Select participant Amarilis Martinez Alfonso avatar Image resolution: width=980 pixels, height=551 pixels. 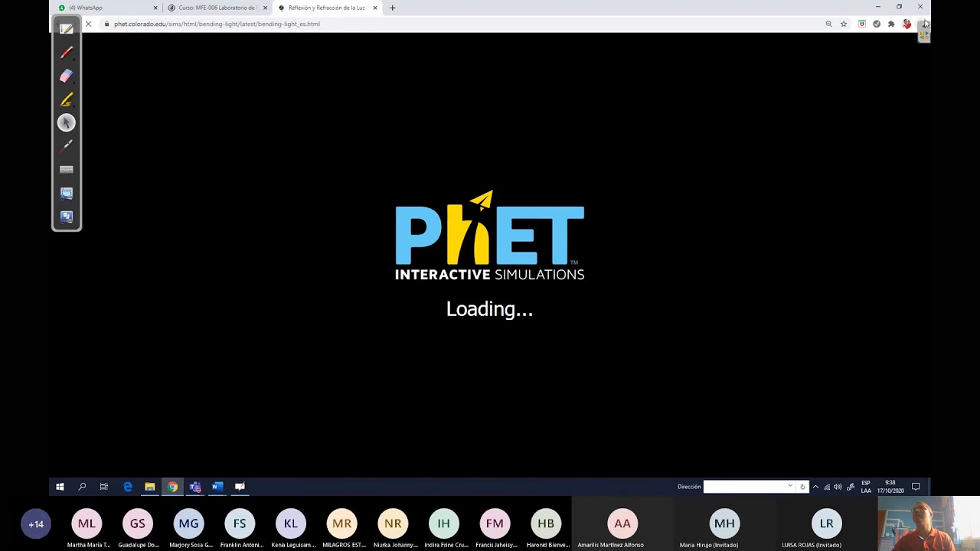[x=622, y=523]
